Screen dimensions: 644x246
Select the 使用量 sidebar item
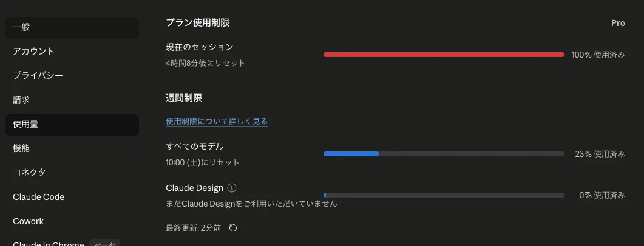pyautogui.click(x=72, y=125)
